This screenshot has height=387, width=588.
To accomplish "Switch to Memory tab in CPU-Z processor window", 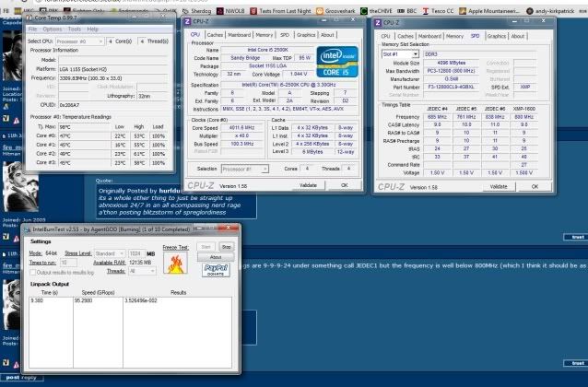I will (x=264, y=35).
